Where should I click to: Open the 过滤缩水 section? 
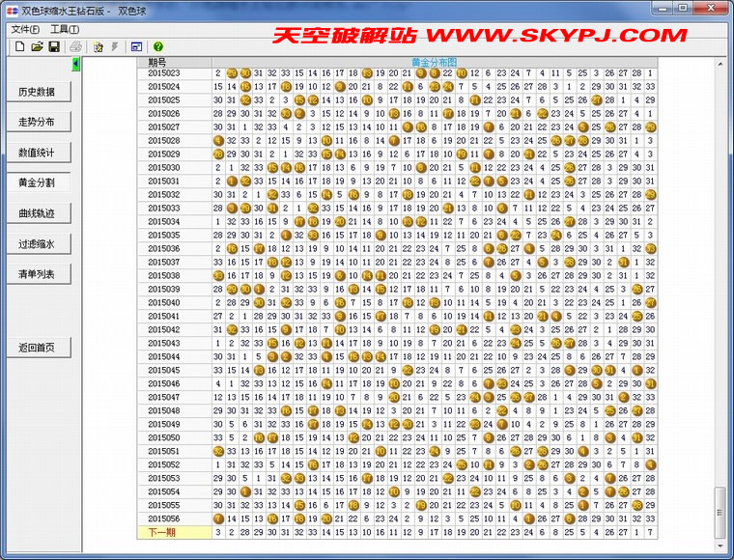tap(37, 244)
